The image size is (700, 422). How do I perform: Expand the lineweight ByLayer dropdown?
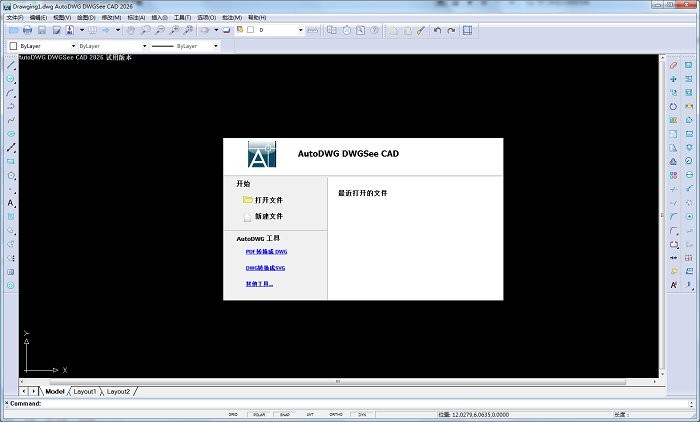[x=216, y=46]
